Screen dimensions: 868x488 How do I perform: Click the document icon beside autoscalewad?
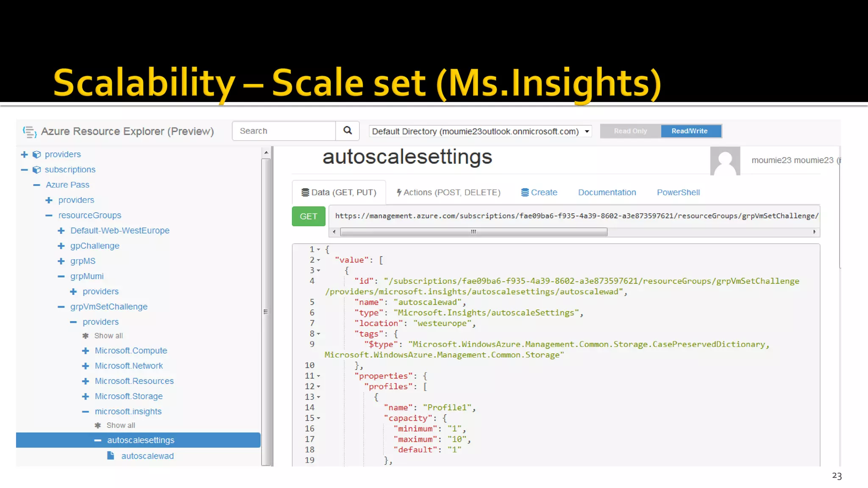pyautogui.click(x=111, y=456)
